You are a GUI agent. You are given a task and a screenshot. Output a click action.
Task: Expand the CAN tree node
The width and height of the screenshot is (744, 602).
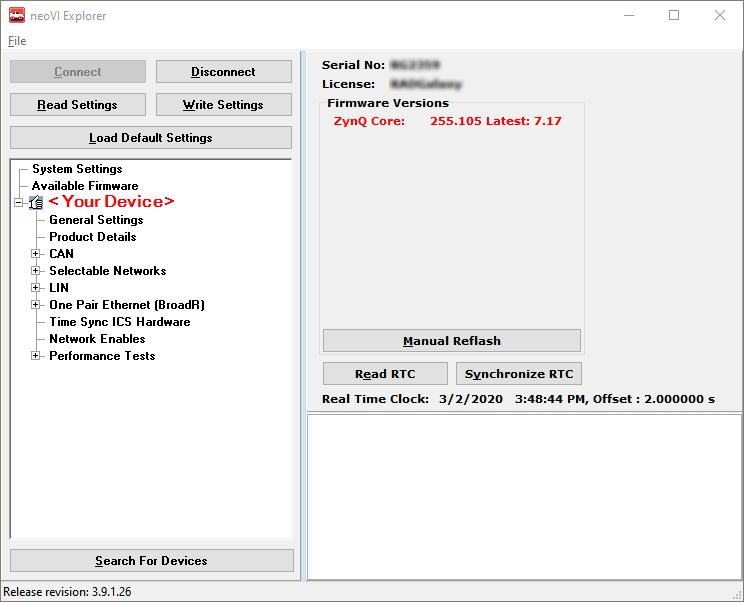[36, 254]
